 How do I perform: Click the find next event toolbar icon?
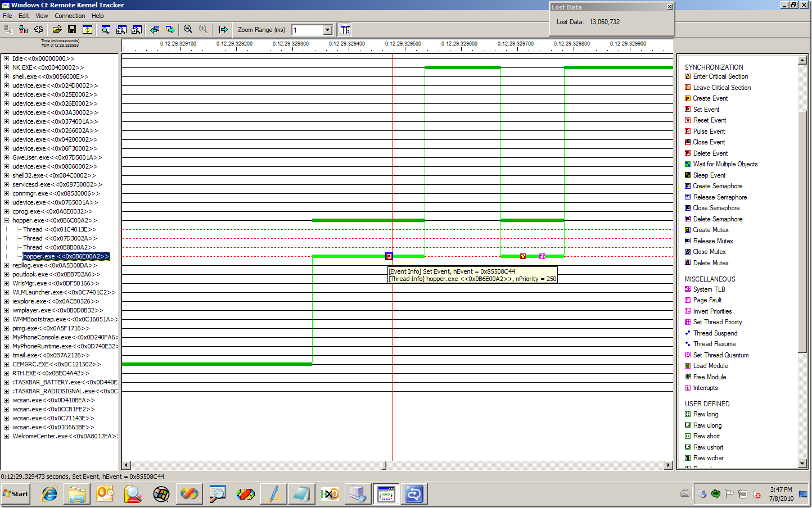pos(137,29)
